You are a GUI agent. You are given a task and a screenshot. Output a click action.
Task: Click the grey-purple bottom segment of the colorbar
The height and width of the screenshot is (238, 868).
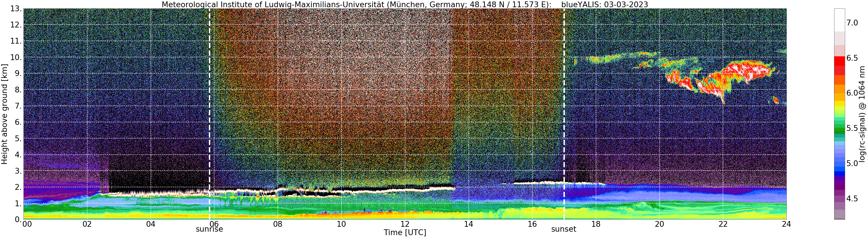839,214
